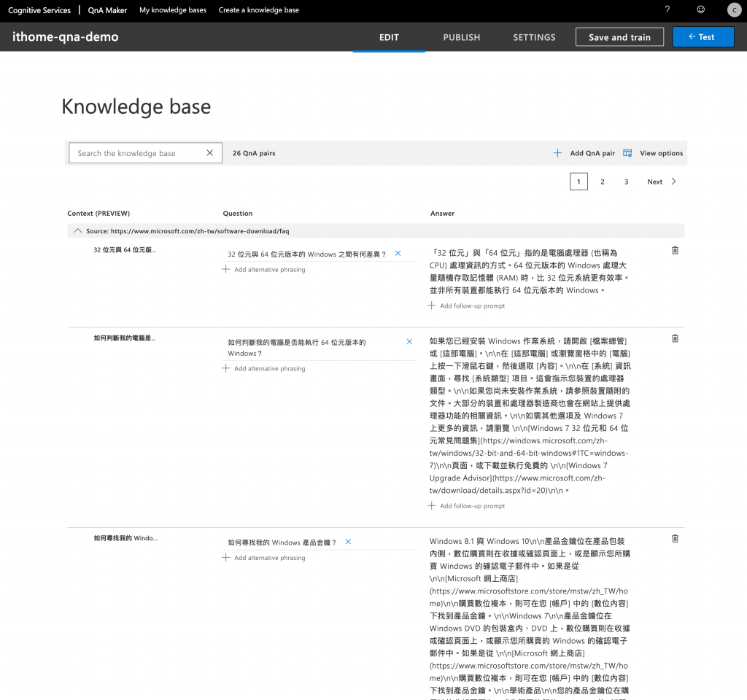Open the user account avatar

coord(734,10)
